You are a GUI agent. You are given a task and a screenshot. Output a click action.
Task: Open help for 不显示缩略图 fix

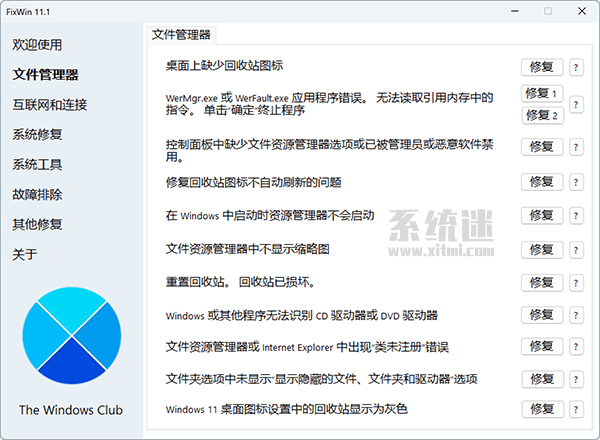click(576, 250)
